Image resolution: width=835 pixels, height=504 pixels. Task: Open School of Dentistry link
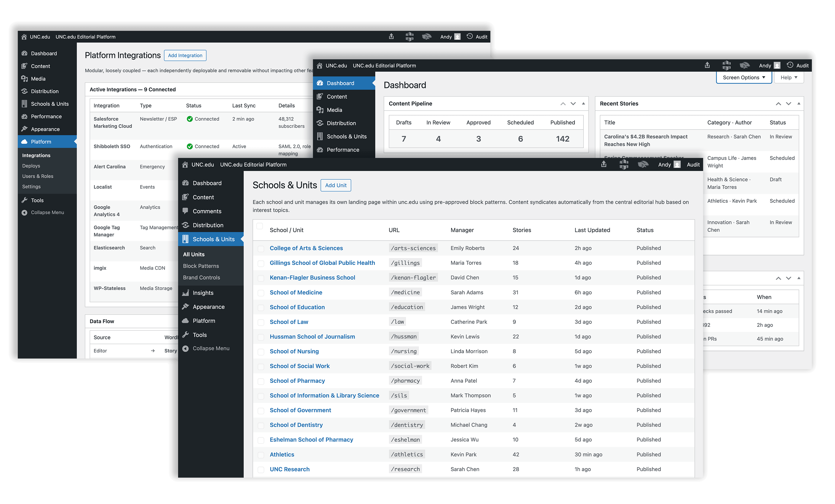[296, 425]
